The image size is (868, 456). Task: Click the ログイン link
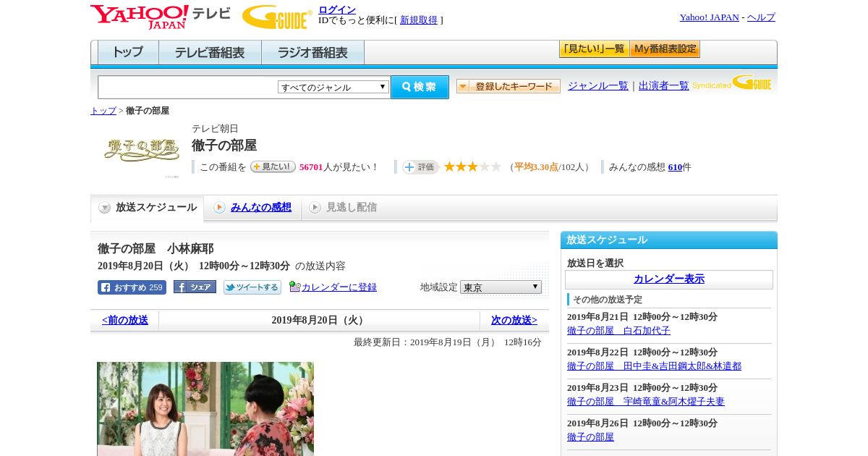click(x=337, y=9)
